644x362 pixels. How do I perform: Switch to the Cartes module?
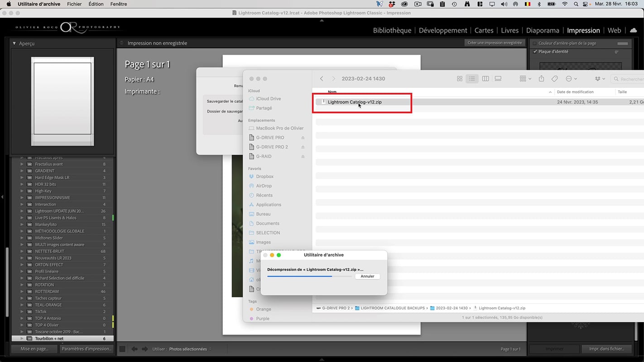[x=484, y=30]
